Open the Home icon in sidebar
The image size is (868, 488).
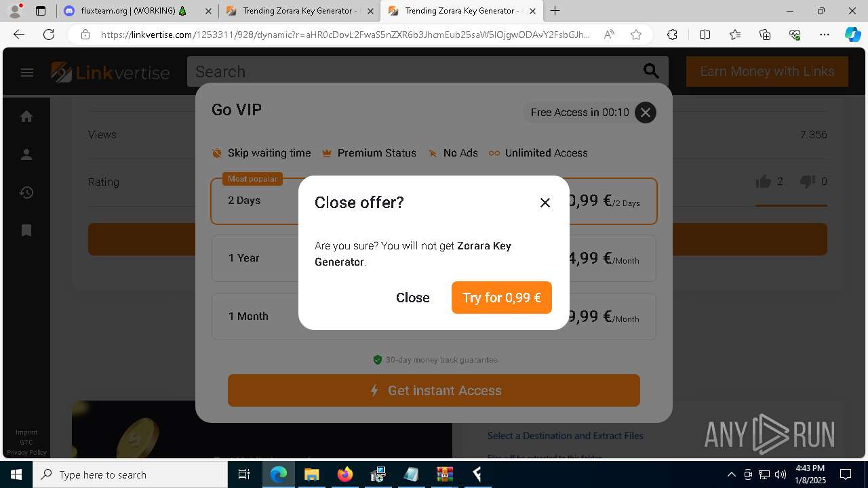coord(26,117)
